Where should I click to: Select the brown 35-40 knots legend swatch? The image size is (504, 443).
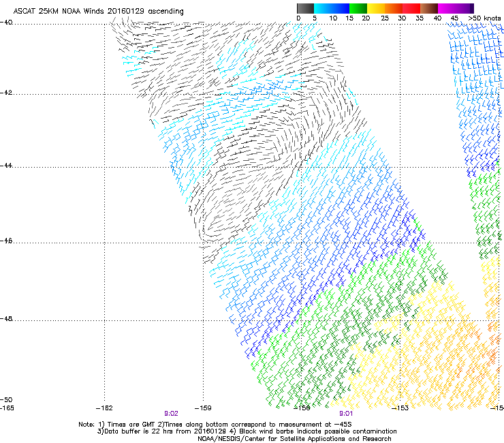pos(429,8)
